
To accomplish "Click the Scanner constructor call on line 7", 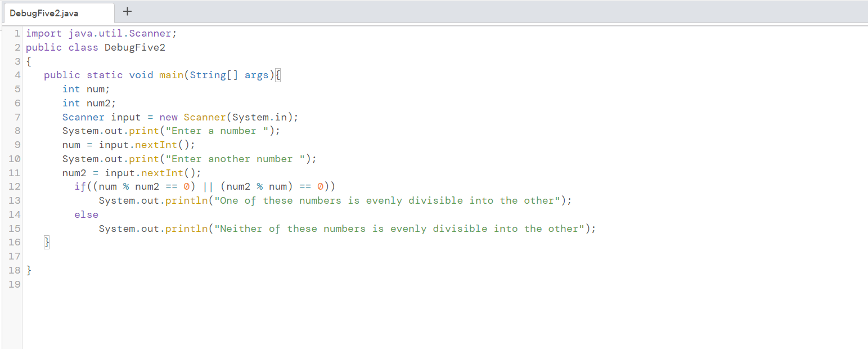I will click(204, 117).
